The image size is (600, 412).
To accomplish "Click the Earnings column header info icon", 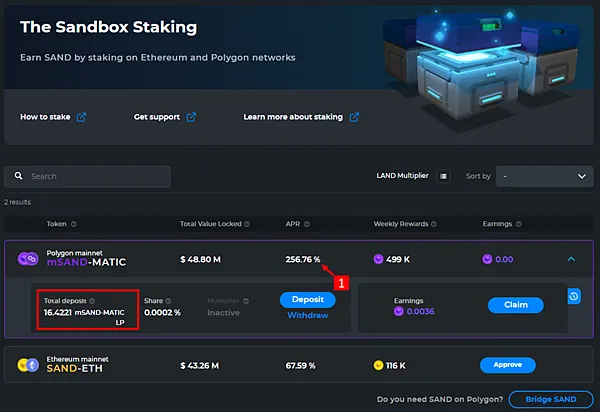I will coord(518,224).
